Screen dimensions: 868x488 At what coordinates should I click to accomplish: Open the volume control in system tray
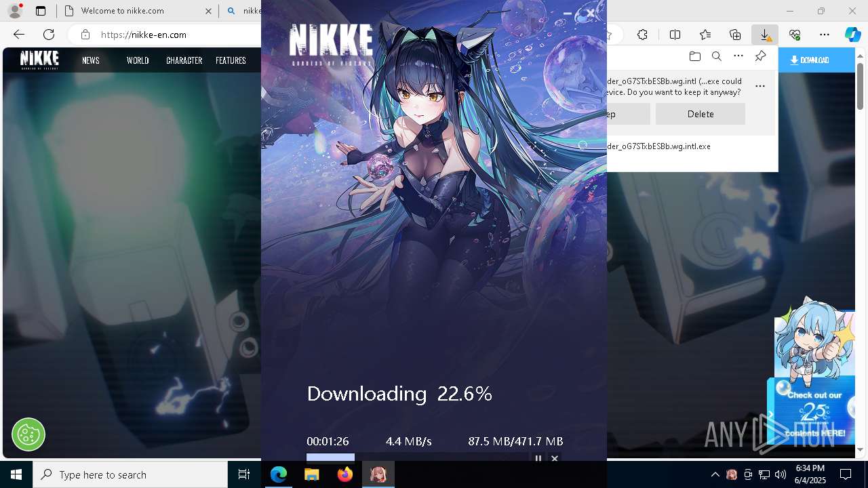pyautogui.click(x=781, y=474)
